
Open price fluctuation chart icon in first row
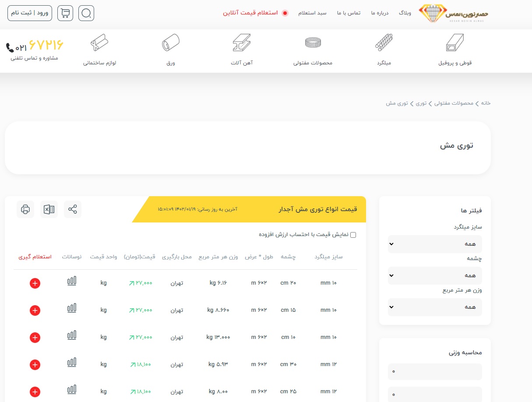72,281
